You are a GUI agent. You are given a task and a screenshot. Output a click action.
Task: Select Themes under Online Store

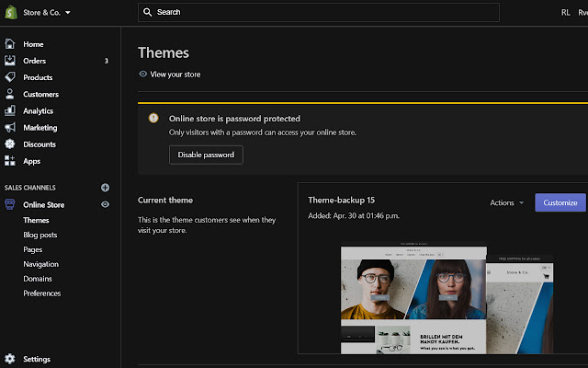(x=36, y=220)
